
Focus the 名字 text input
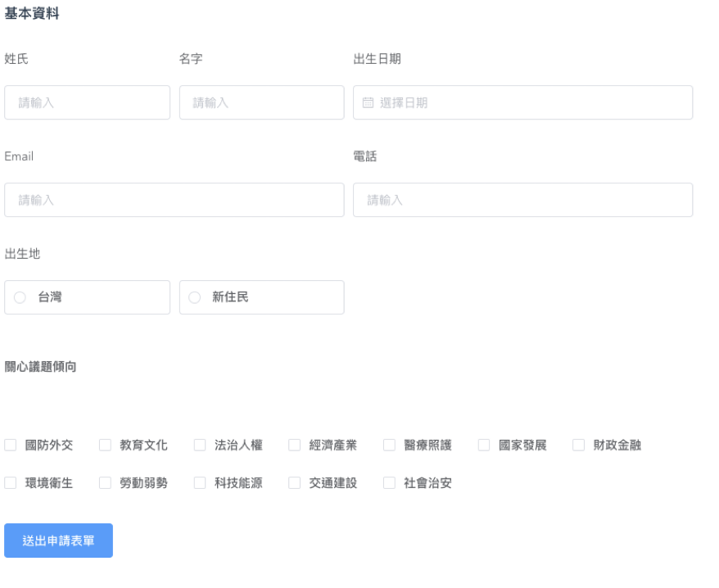click(261, 102)
